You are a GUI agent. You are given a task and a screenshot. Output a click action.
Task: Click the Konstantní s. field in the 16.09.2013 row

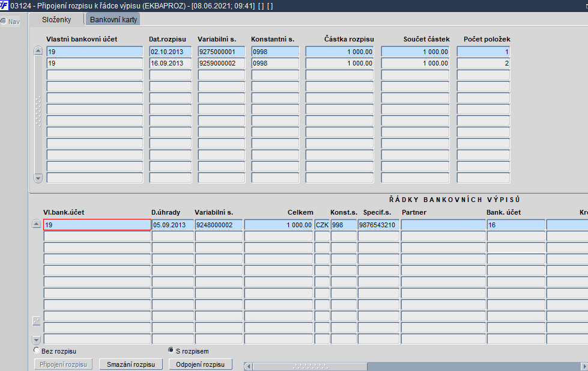tap(275, 63)
